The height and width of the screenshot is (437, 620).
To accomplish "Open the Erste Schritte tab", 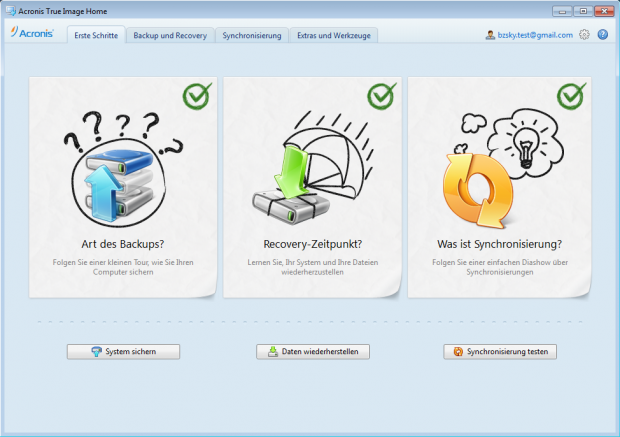I will pos(96,35).
